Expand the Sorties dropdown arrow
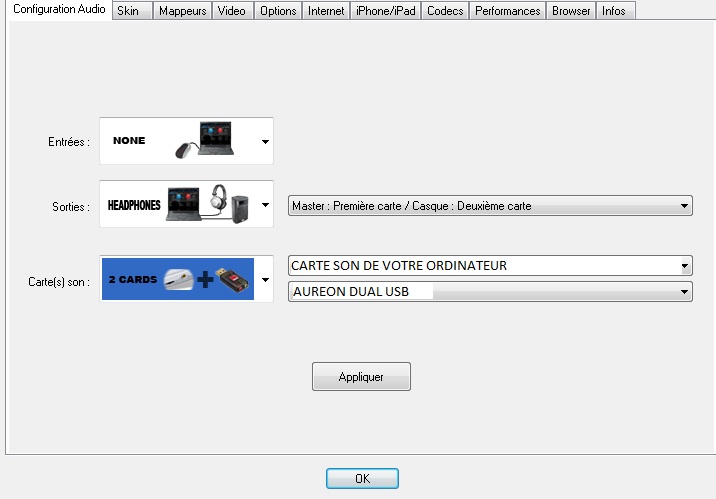The width and height of the screenshot is (716, 499). point(265,205)
